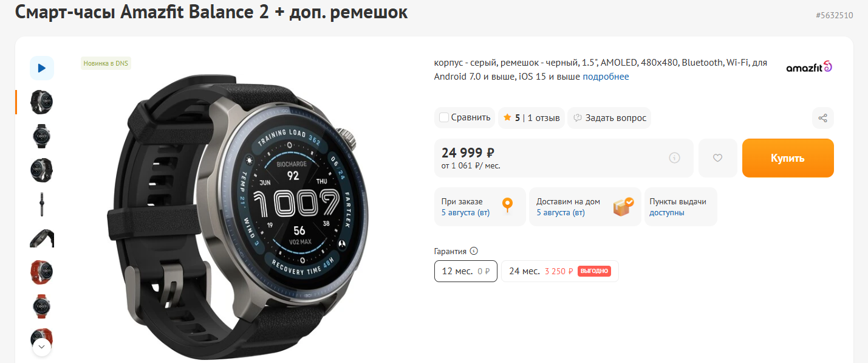Viewport: 868px width, 363px height.
Task: Click the warranty info icon
Action: pyautogui.click(x=474, y=251)
